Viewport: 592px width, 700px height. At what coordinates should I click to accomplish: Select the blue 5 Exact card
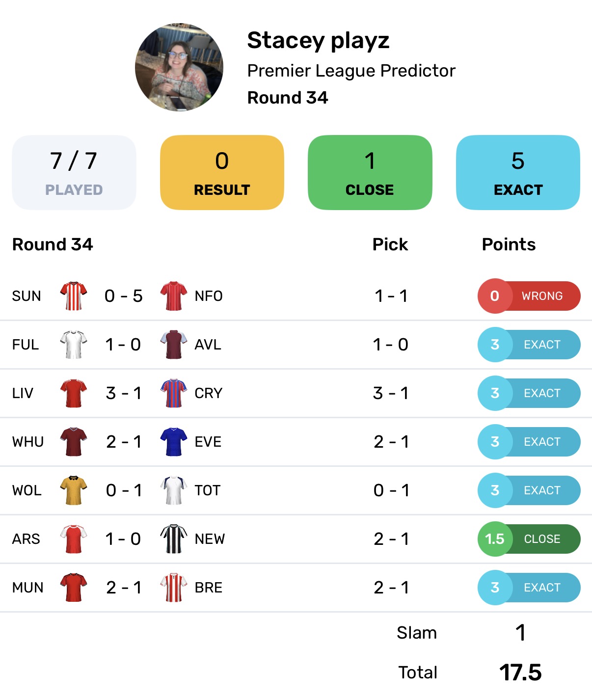[x=518, y=172]
